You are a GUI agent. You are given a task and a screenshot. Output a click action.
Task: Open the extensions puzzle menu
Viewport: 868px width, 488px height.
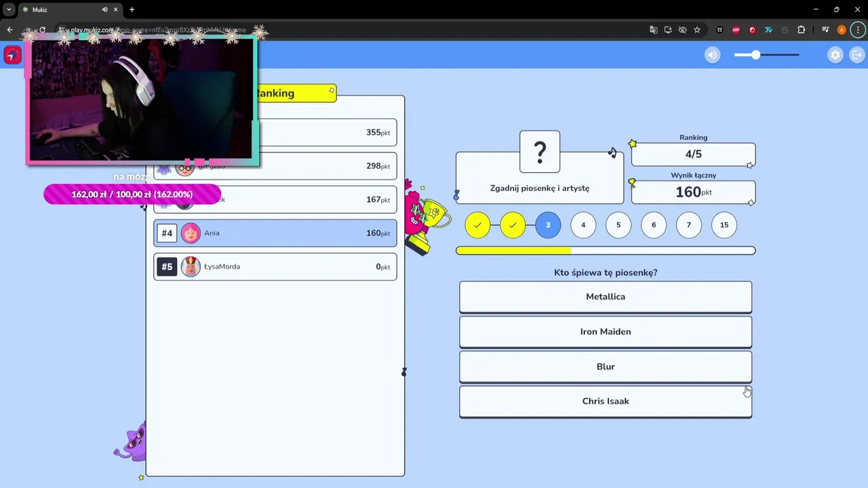801,30
